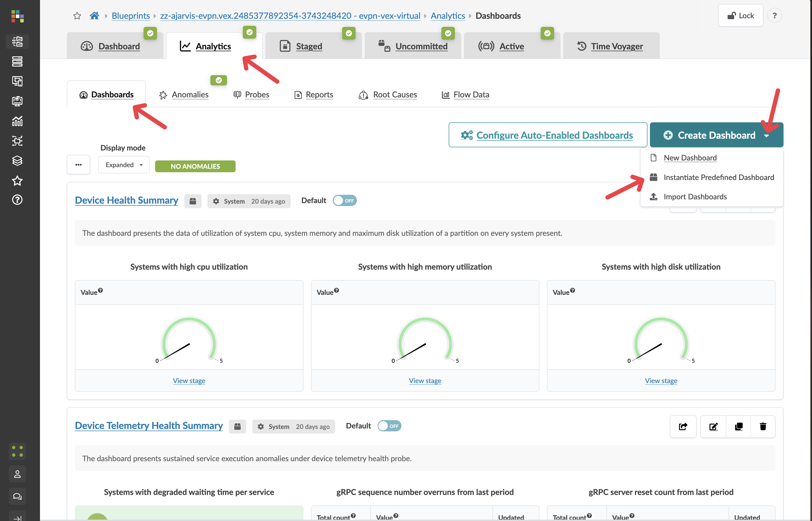Screen dimensions: 812x521
Task: Open the Blueprints panel in the sidebar
Action: click(x=17, y=42)
